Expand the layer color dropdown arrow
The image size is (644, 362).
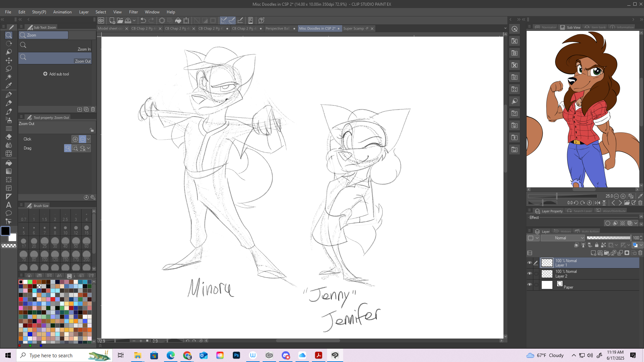point(537,238)
